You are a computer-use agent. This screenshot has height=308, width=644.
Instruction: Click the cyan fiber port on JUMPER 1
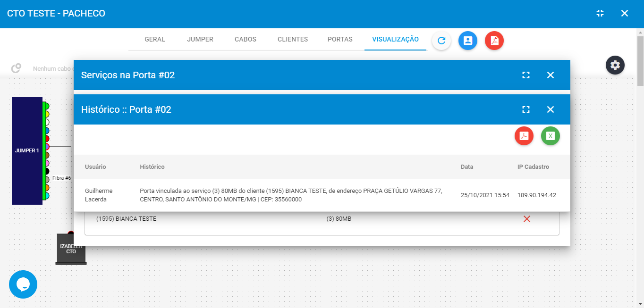46,195
